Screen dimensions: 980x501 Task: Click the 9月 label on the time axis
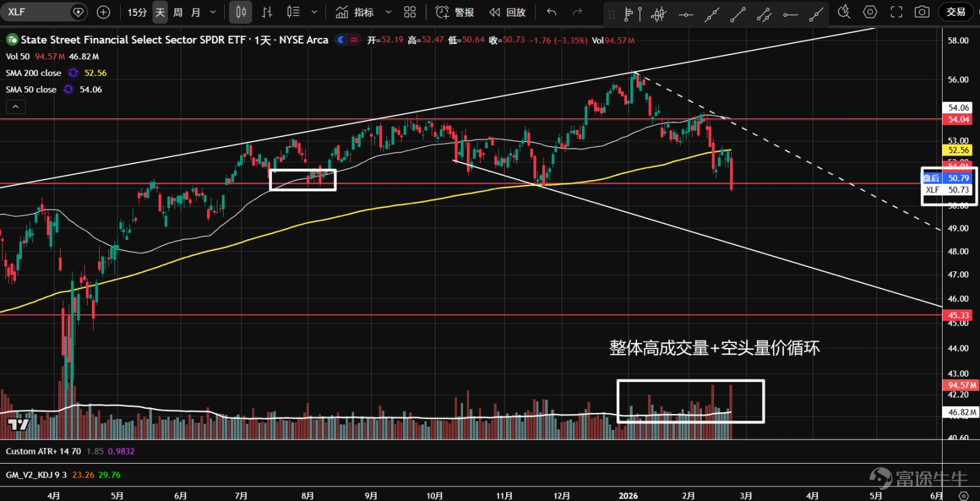(x=371, y=495)
